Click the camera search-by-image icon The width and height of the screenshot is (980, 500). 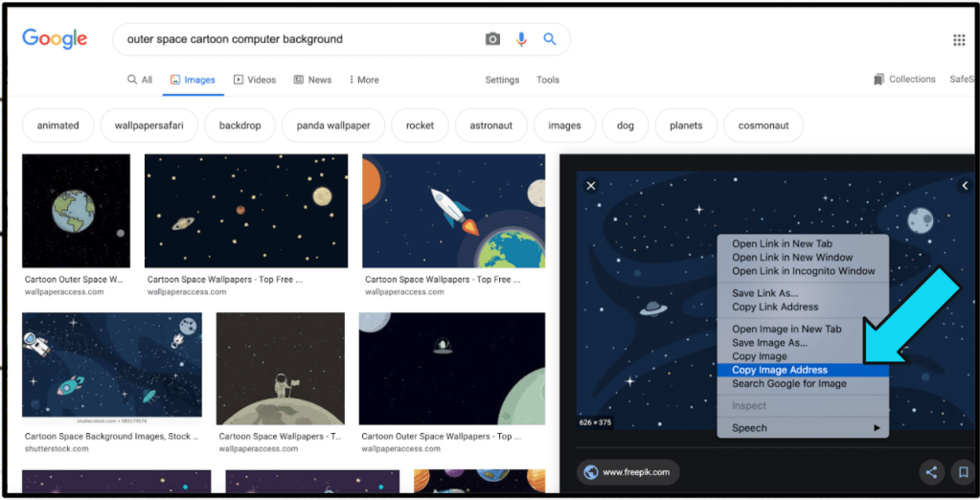coord(492,39)
